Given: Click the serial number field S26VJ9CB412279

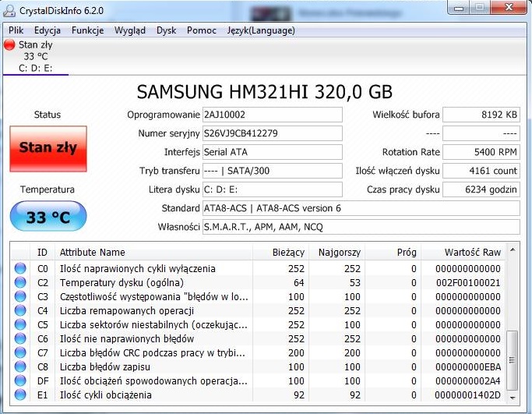Looking at the screenshot, I should (272, 133).
